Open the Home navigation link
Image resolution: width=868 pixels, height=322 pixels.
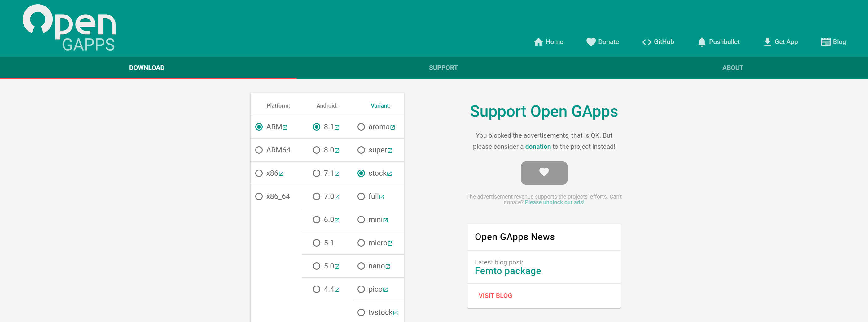click(549, 42)
